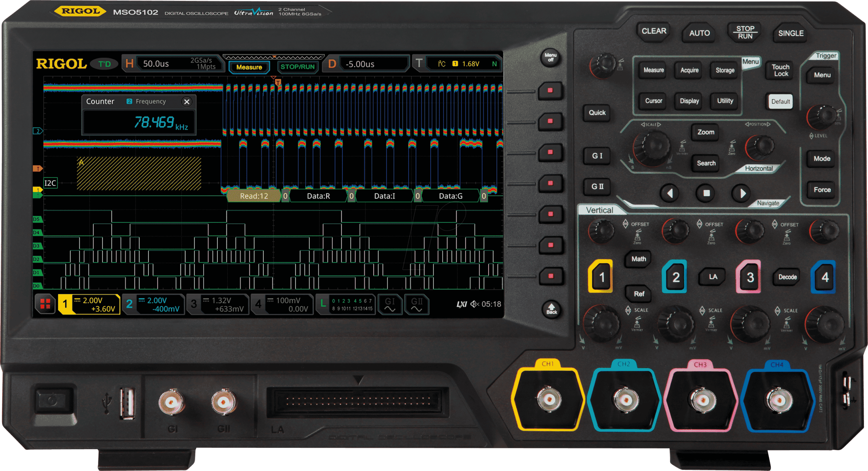868x471 pixels.
Task: Open the on-screen Measure menu
Action: (x=249, y=67)
